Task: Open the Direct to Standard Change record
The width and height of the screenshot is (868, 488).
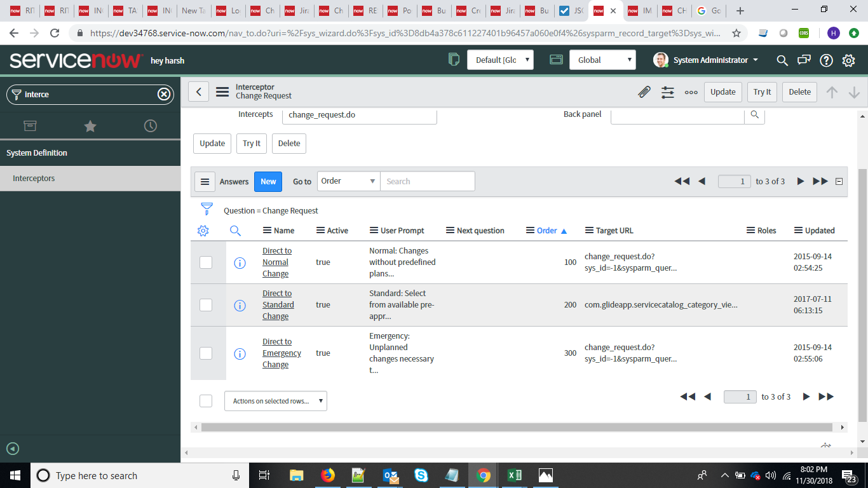Action: click(278, 304)
